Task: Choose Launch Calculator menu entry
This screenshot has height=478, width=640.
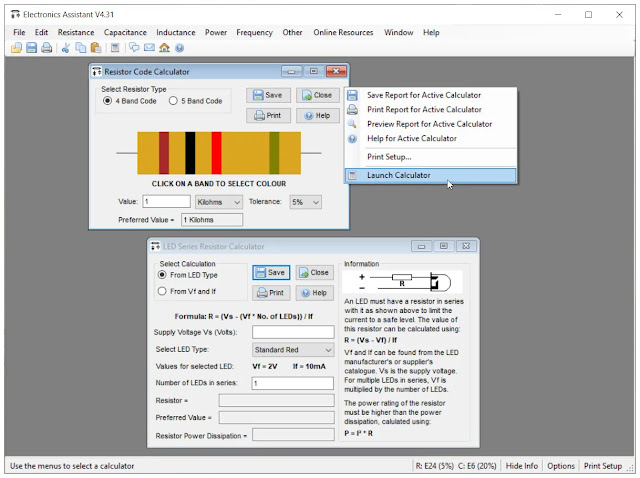Action: [431, 175]
